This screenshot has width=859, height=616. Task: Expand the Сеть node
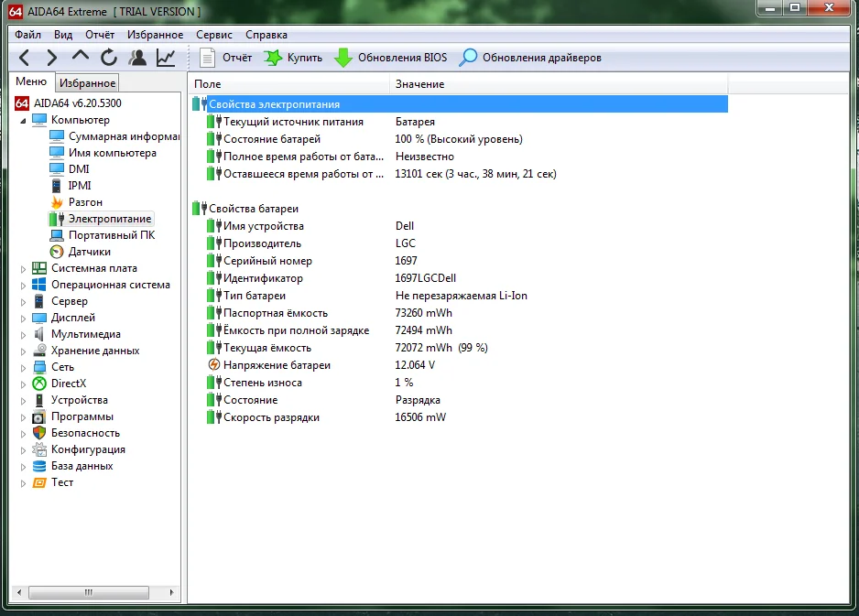(23, 367)
